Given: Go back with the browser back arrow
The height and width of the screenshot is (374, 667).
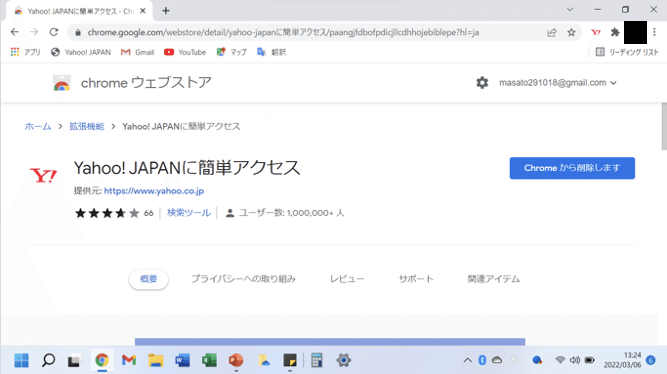Looking at the screenshot, I should coord(15,32).
